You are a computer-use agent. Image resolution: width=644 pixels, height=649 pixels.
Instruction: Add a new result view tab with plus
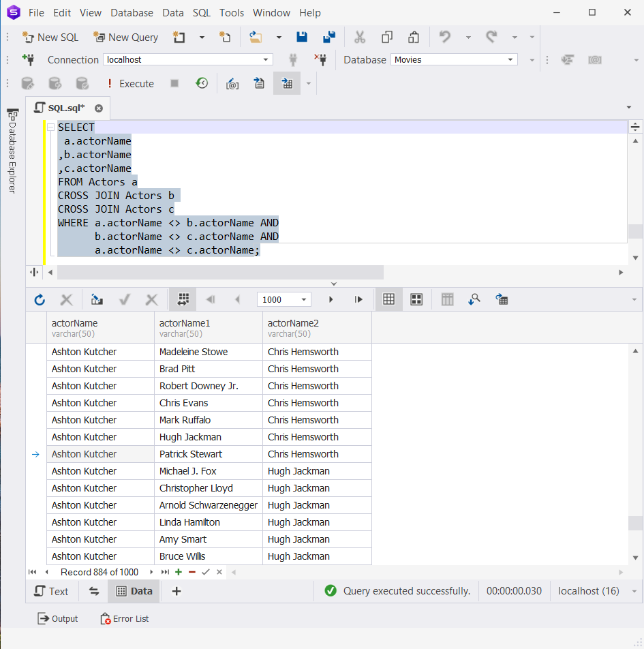click(177, 591)
